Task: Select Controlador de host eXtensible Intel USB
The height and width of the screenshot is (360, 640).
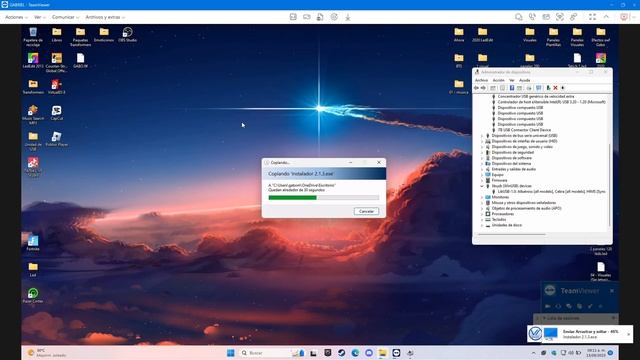Action: (551, 102)
